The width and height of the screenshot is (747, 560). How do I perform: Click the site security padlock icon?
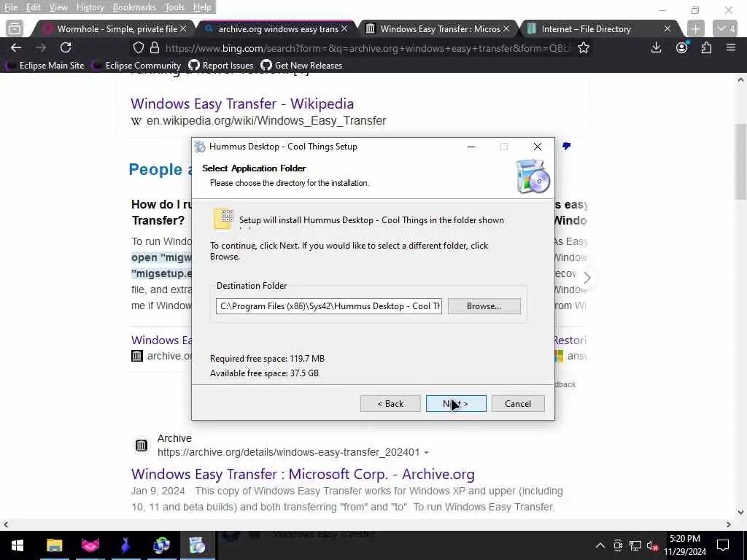pos(155,47)
